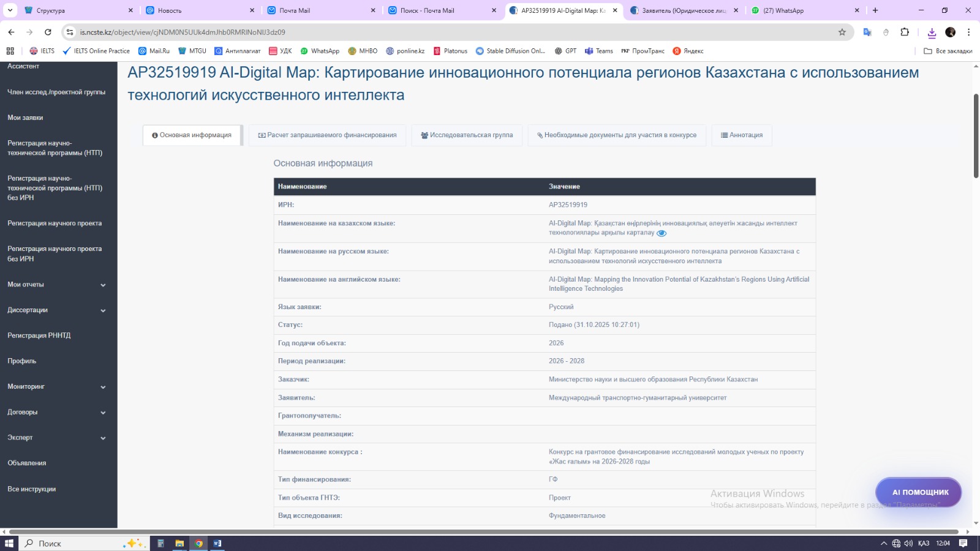Screen dimensions: 980x551
Task: Bookmark this page with the star icon
Action: (842, 32)
